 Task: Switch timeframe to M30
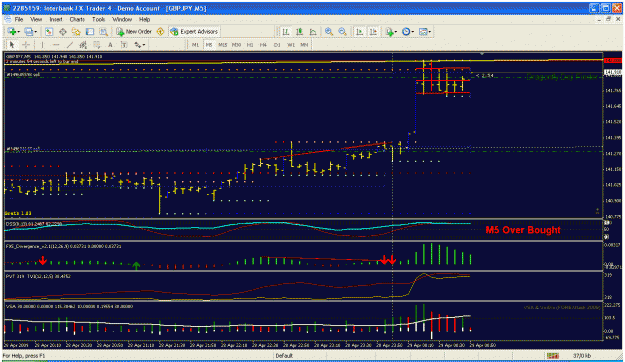point(236,45)
